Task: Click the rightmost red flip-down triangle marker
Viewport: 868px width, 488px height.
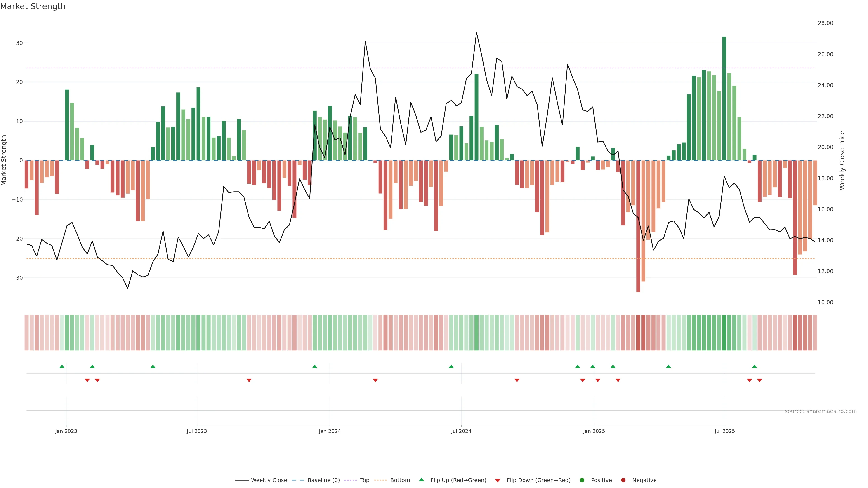Action: (759, 380)
